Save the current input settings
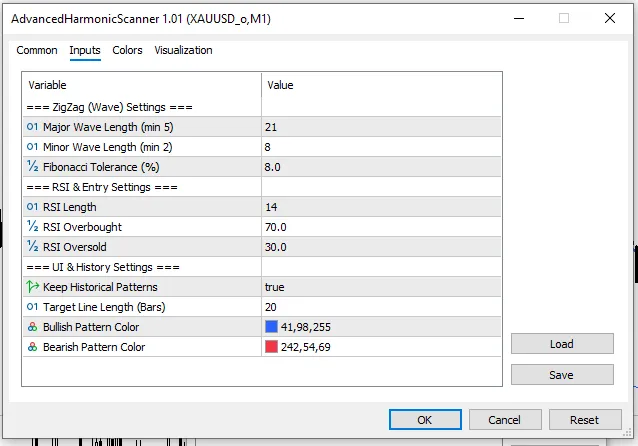Viewport: 638px width, 446px height. (562, 374)
